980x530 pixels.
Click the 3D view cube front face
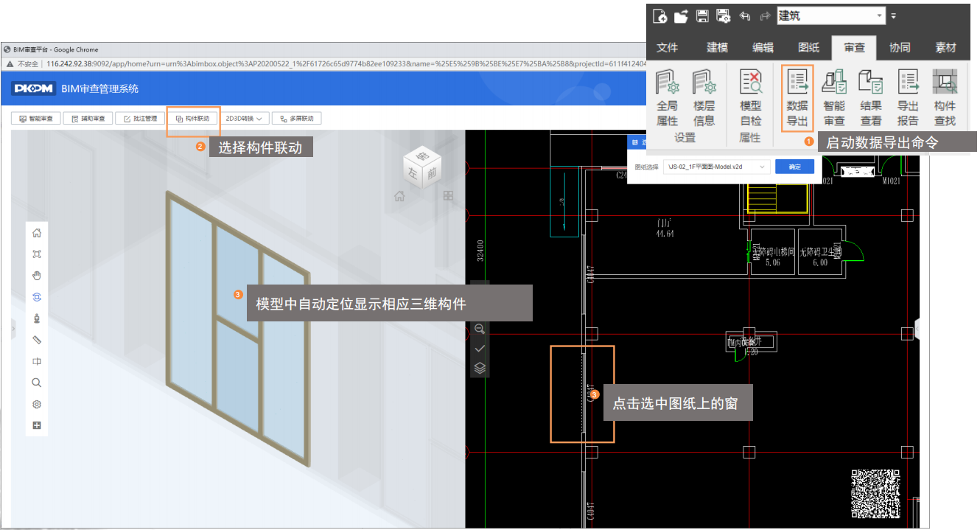click(431, 172)
